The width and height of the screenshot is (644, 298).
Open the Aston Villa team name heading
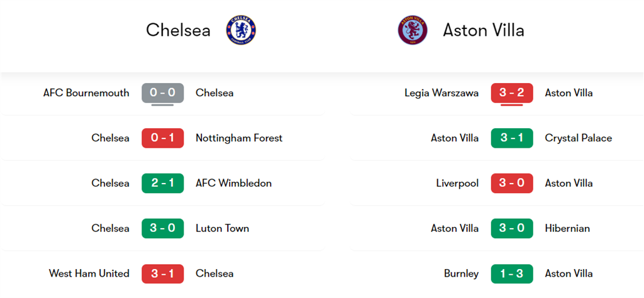click(x=483, y=30)
